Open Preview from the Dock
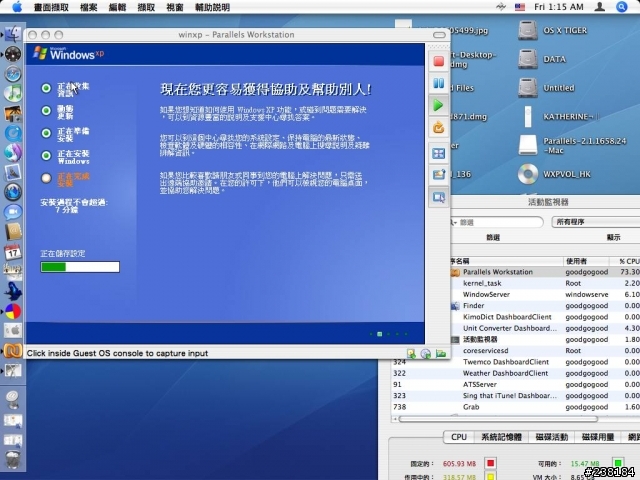 (x=13, y=173)
